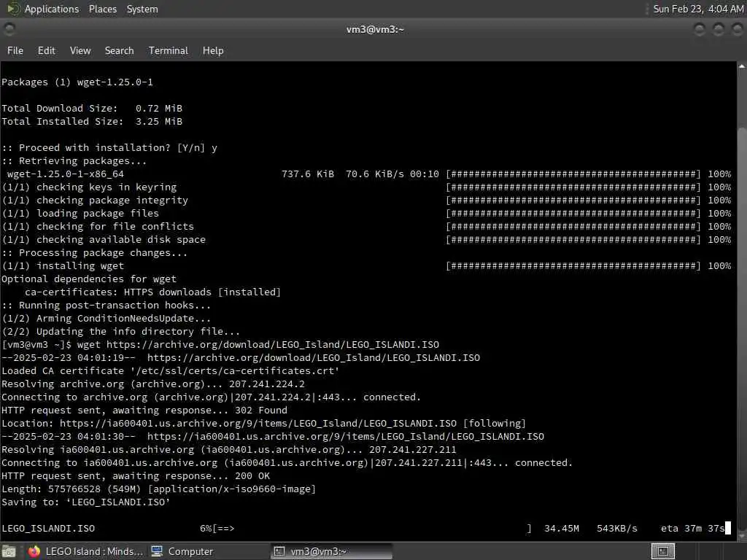Image resolution: width=747 pixels, height=560 pixels.
Task: Click the 'Total Download Size: 0.72 MiB' line
Action: click(x=92, y=108)
